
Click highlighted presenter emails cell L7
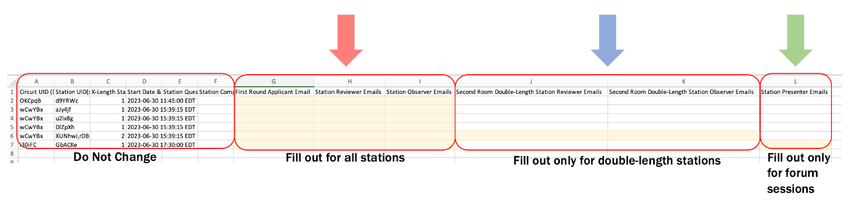tap(795, 145)
